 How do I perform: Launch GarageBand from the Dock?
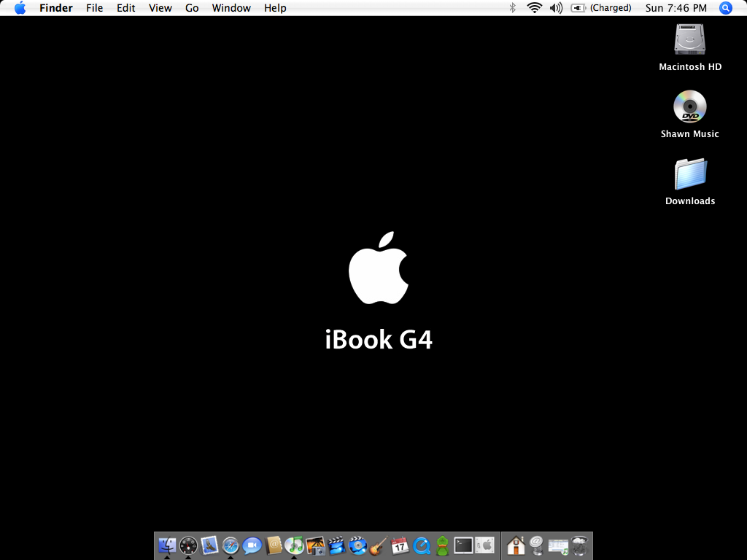pyautogui.click(x=378, y=545)
